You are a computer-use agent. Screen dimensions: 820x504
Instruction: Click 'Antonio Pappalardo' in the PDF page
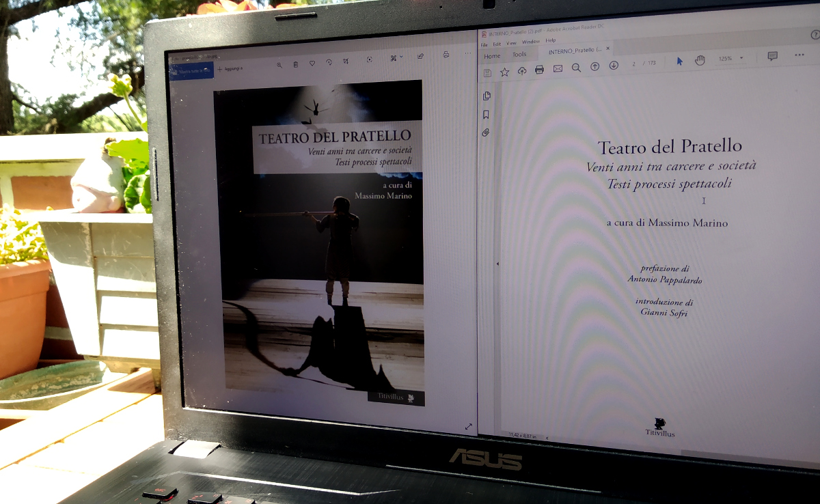[665, 279]
